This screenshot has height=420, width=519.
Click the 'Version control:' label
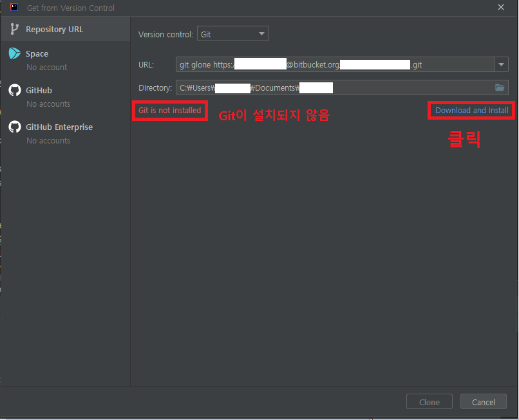point(165,34)
